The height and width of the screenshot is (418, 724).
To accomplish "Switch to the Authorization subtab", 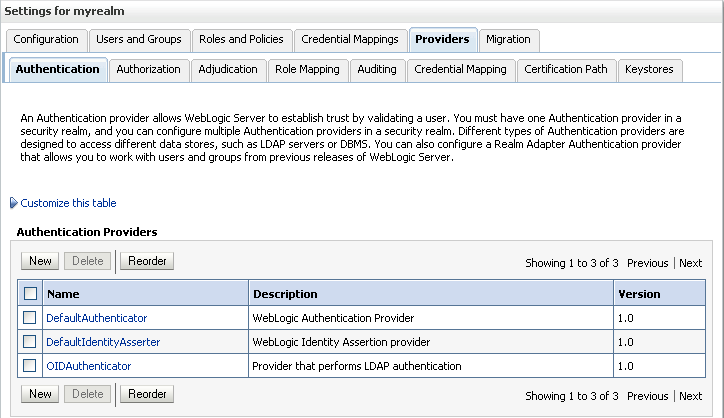I will click(149, 70).
